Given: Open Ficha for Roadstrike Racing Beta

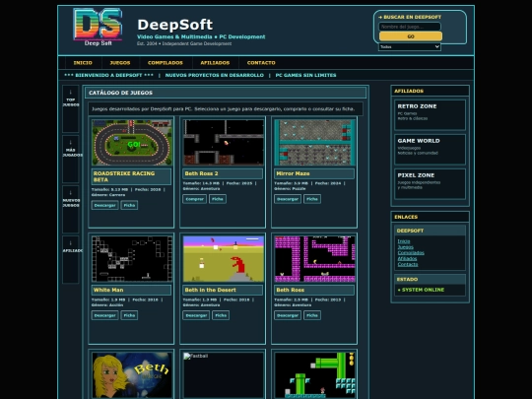Looking at the screenshot, I should pyautogui.click(x=129, y=205).
